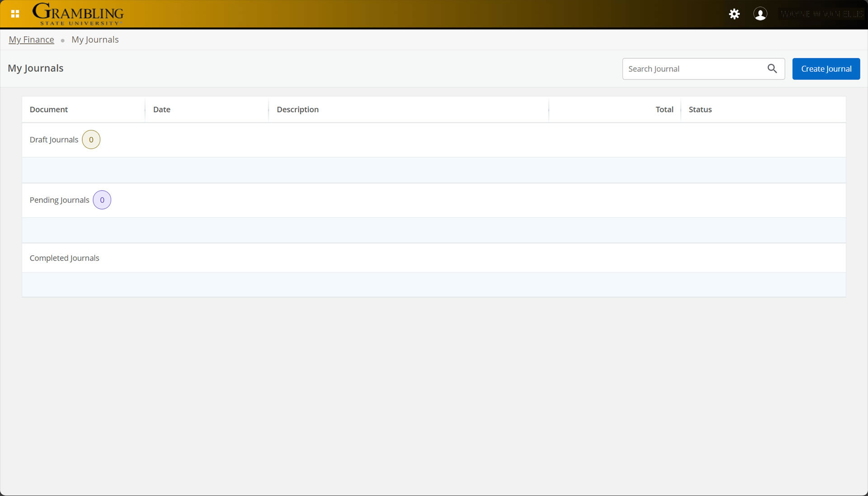Click the breadcrumb separator dot
This screenshot has height=496, width=868.
coord(62,40)
